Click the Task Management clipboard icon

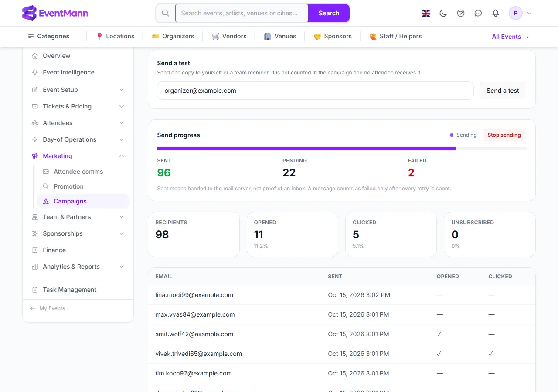[x=35, y=290]
